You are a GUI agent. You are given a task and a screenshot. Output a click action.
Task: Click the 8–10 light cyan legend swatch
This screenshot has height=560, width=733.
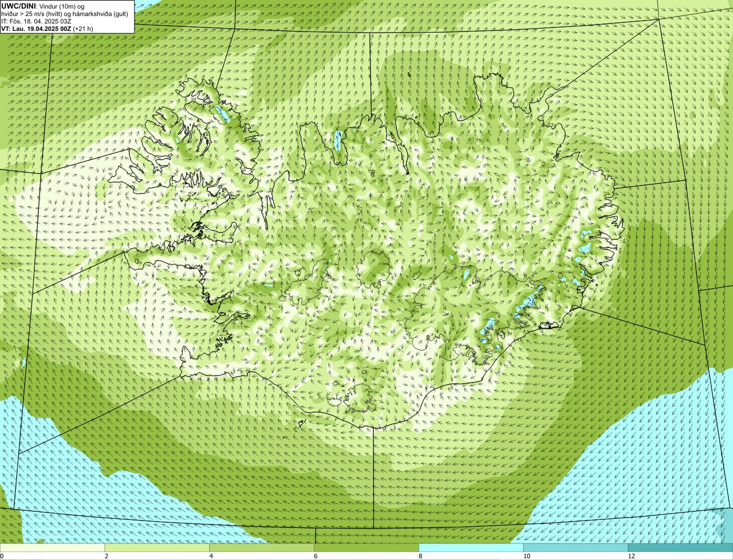point(471,548)
